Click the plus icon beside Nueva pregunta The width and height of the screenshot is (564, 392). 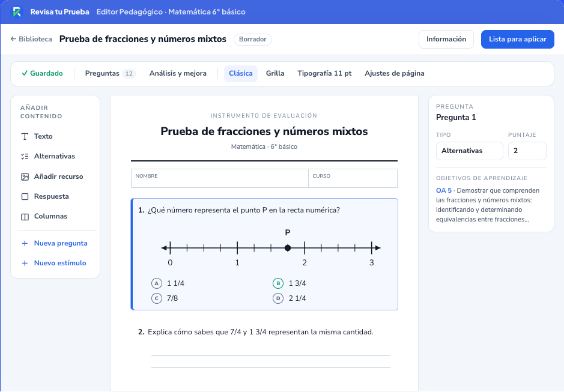click(x=25, y=244)
